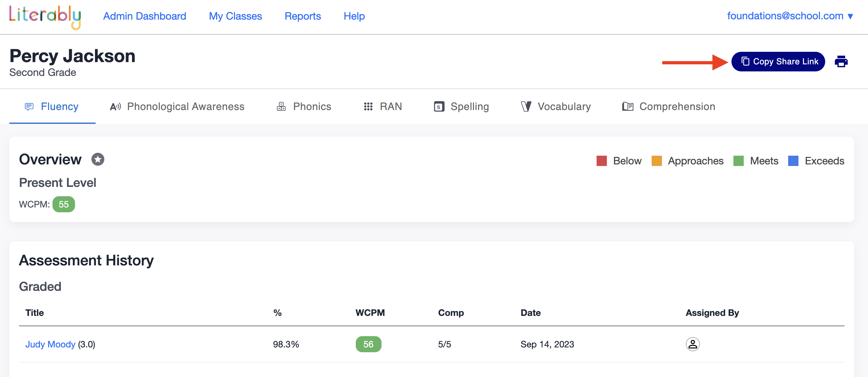
Task: Click the Title column header
Action: point(35,313)
